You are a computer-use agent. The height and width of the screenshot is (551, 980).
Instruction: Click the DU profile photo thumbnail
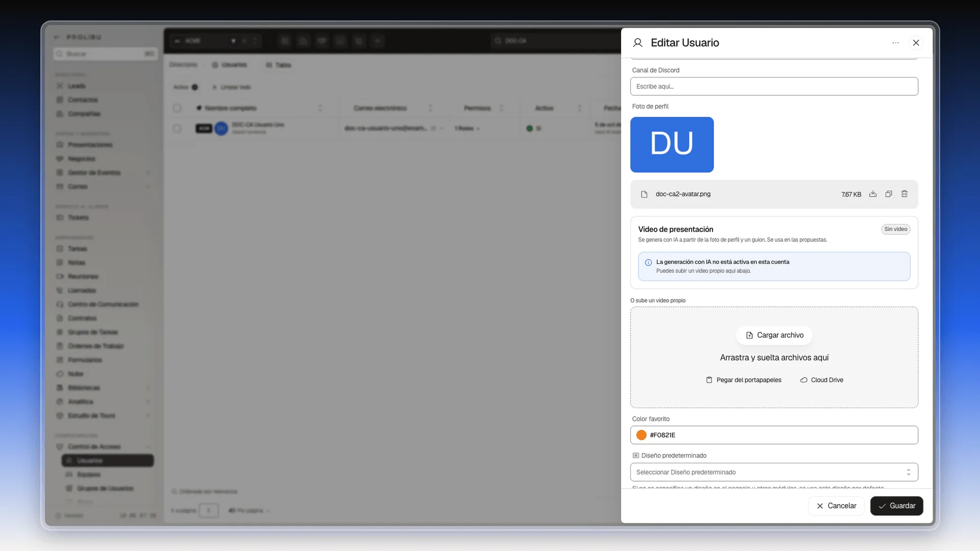point(672,144)
